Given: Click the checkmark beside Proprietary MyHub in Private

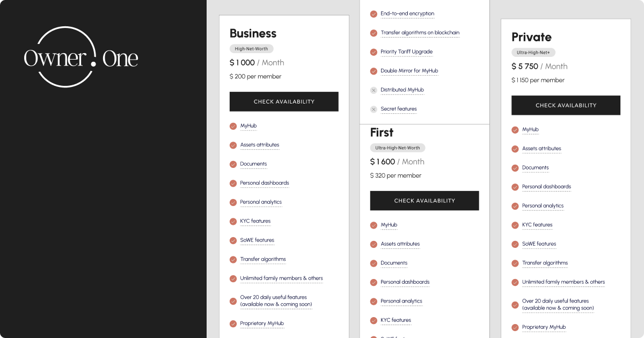Looking at the screenshot, I should (x=514, y=327).
